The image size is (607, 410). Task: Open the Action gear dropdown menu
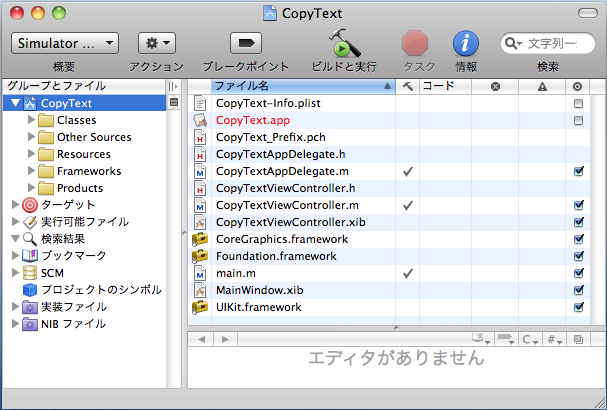pyautogui.click(x=156, y=43)
